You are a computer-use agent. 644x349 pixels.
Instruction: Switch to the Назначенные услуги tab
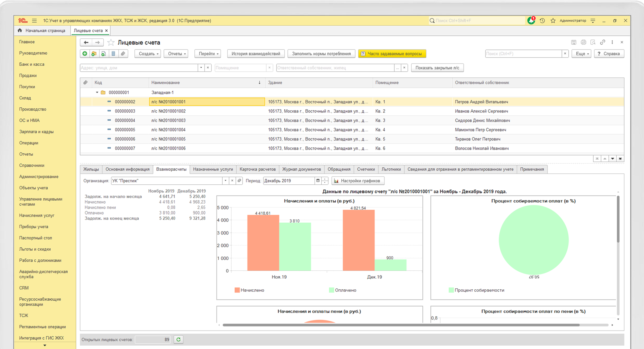point(213,169)
